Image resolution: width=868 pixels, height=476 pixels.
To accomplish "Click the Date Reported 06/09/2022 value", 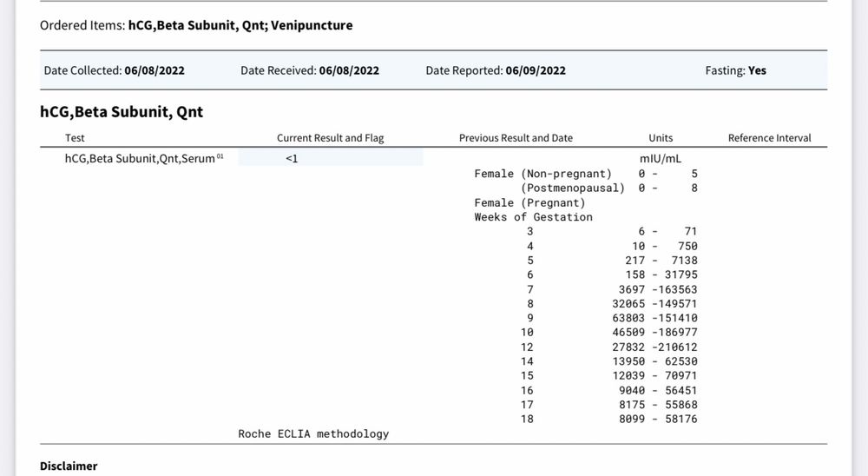I will point(535,70).
